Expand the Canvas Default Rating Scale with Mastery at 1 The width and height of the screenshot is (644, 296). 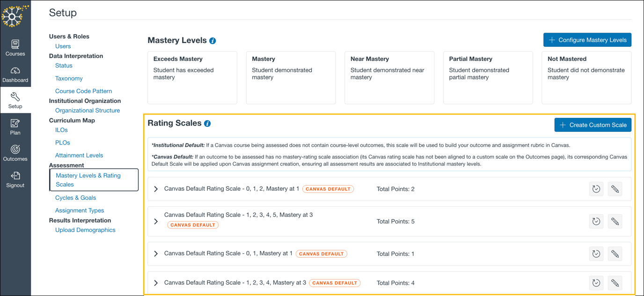[x=156, y=189]
